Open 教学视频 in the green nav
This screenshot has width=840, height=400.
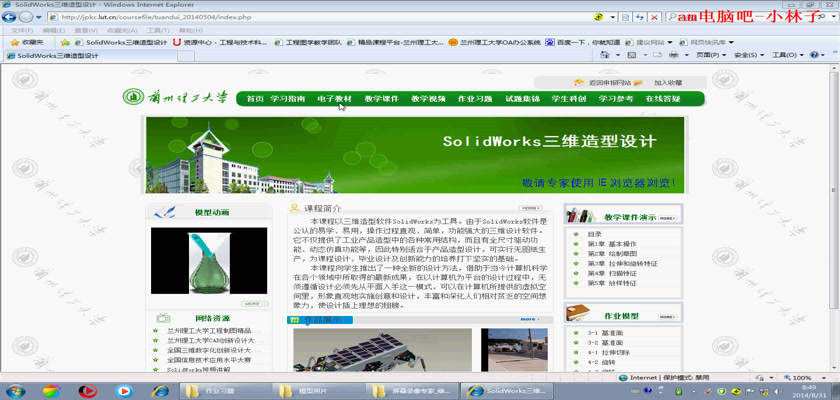click(x=428, y=99)
